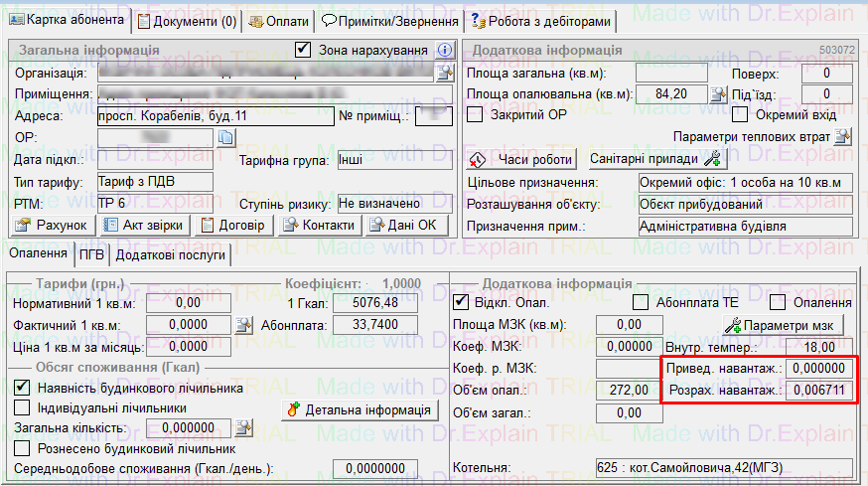Open Санітарні прилади settings
Screen dimensions: 868x486
pyautogui.click(x=653, y=159)
